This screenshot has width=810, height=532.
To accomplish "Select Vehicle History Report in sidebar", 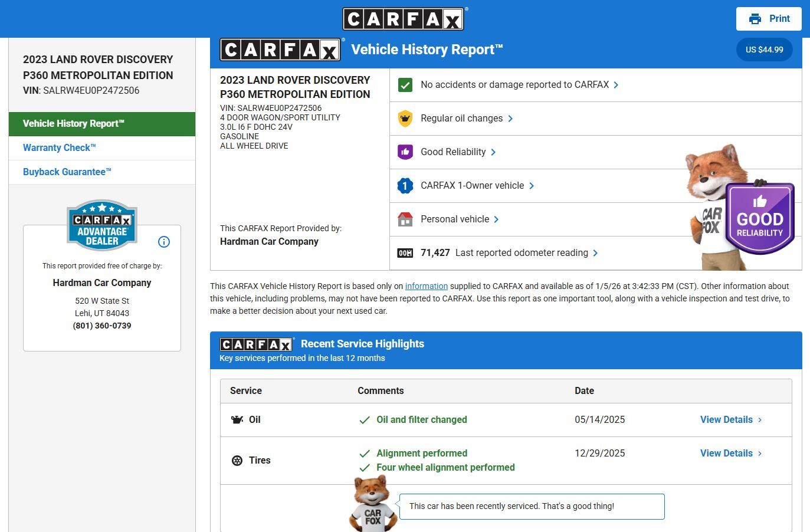I will (73, 124).
